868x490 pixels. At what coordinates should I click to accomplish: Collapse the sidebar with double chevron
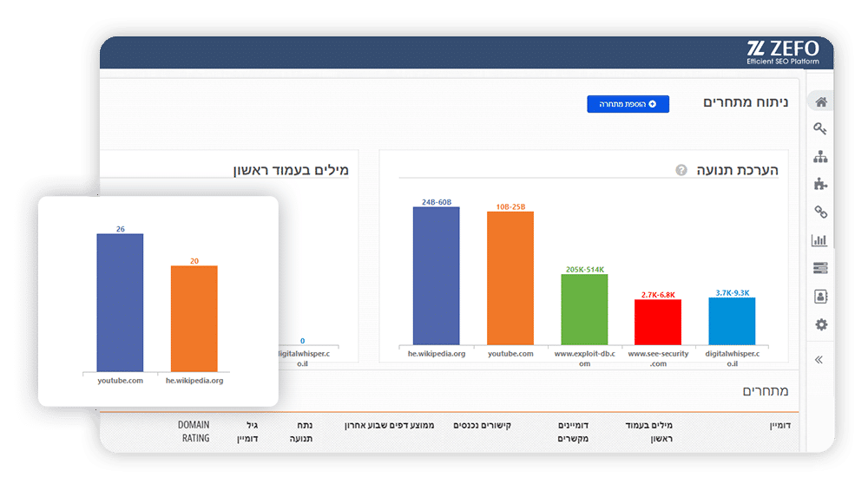[x=819, y=360]
